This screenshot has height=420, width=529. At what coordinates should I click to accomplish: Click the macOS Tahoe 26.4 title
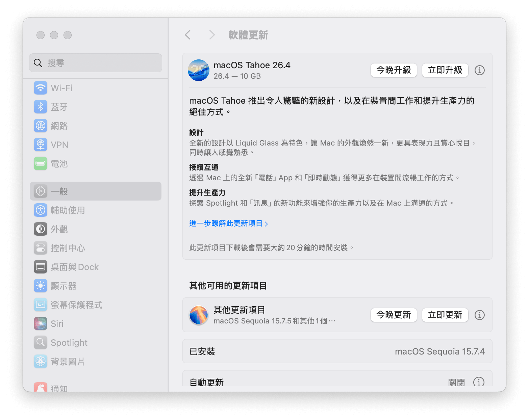click(x=252, y=65)
